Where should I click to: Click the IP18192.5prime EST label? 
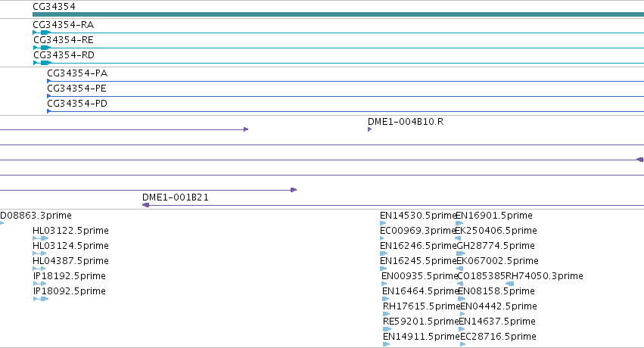pos(70,276)
